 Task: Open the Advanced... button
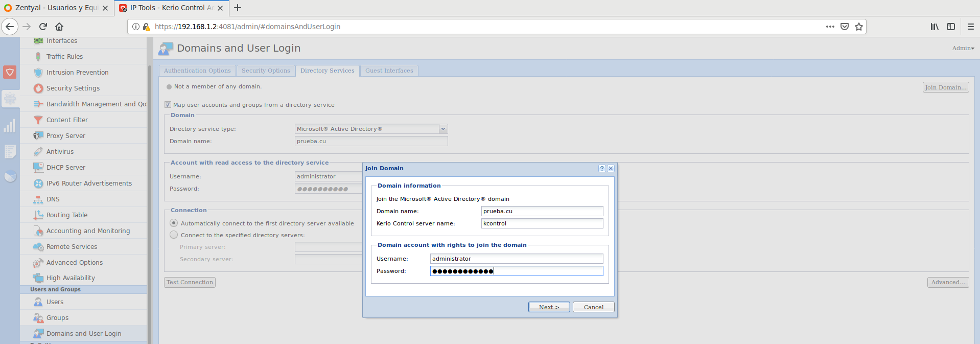[x=948, y=282]
